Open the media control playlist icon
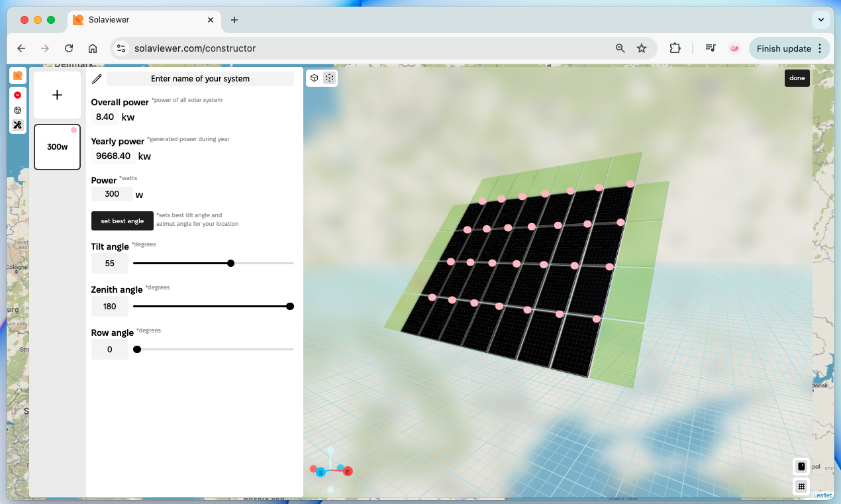Screen dimensions: 841x504 [711, 48]
